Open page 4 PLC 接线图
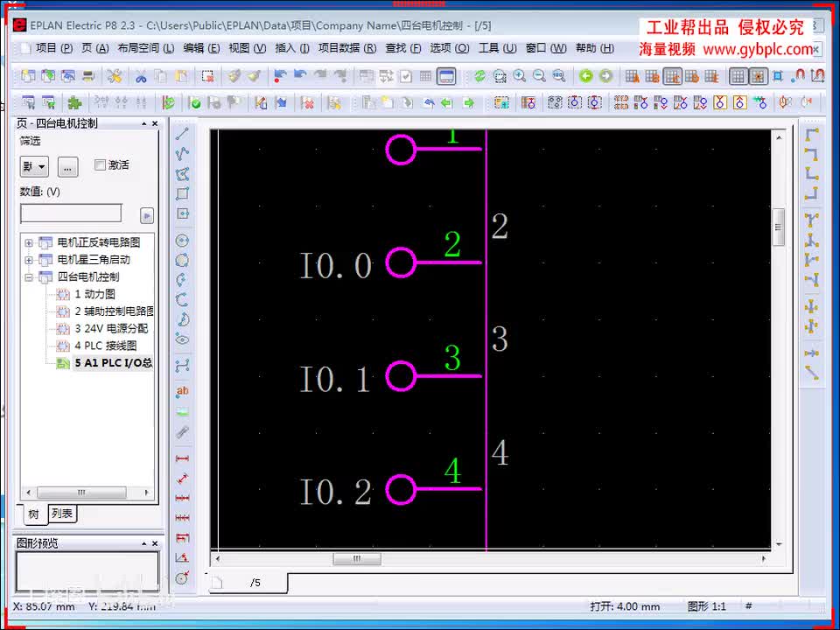Image resolution: width=840 pixels, height=630 pixels. pos(106,346)
